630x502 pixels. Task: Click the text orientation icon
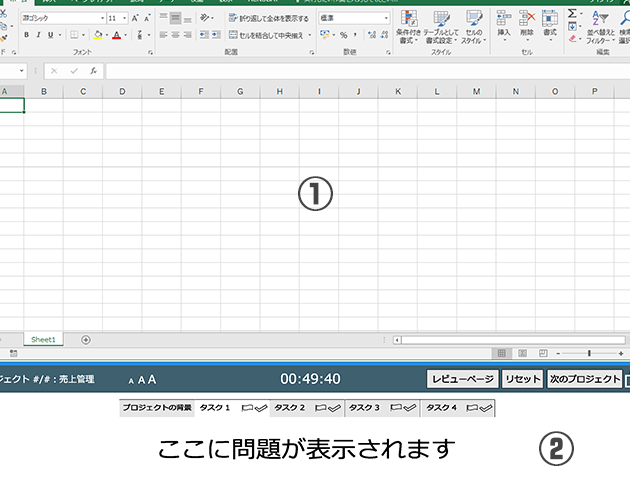[x=205, y=18]
